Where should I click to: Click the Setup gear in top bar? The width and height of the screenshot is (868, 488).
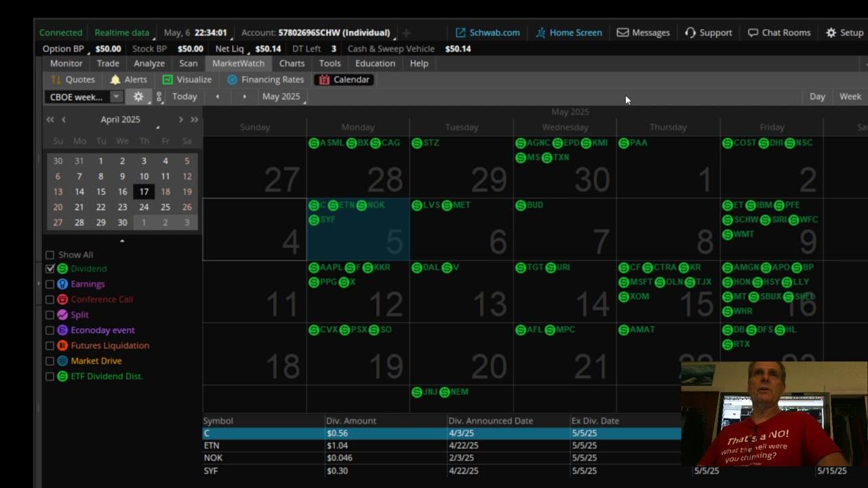click(x=844, y=33)
